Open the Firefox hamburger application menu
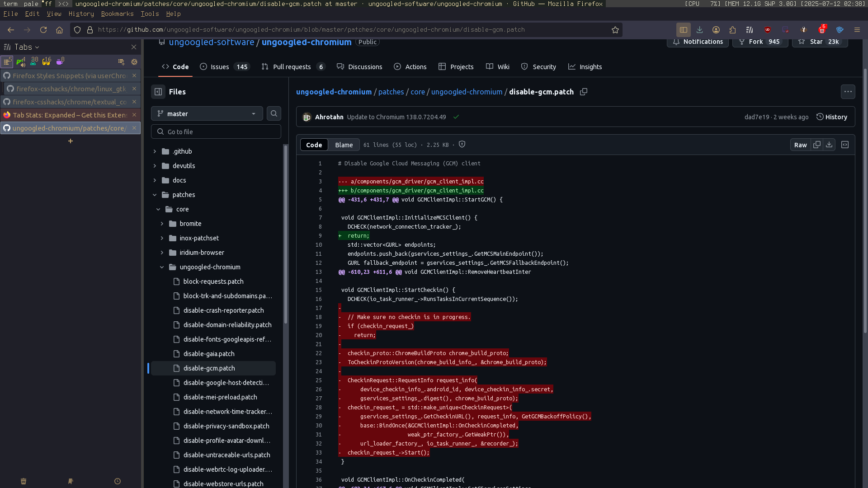The image size is (868, 488). pos(857,30)
